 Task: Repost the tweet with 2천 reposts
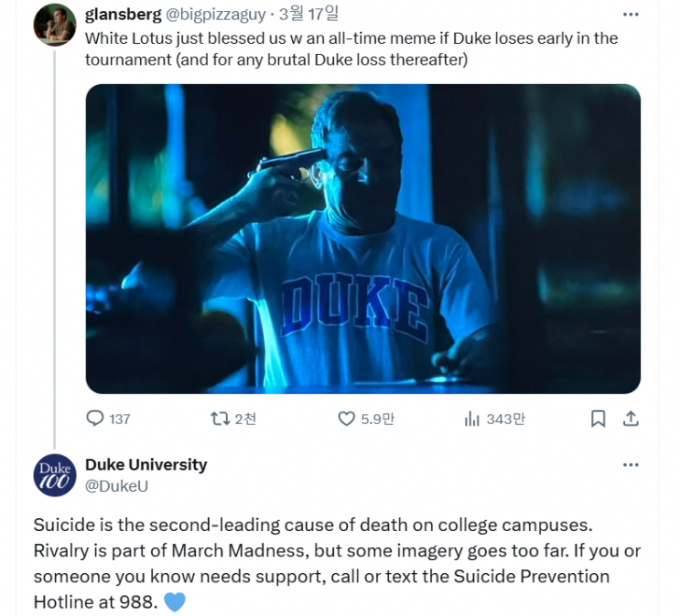pos(221,419)
